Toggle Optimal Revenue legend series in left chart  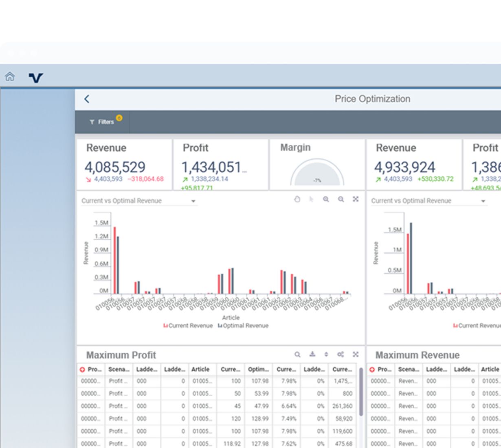point(243,326)
